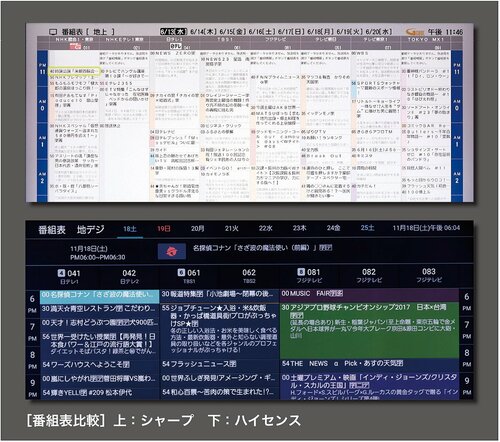Select channel 041 日テレ1 header
Screen dimensions: 500x442
click(69, 277)
